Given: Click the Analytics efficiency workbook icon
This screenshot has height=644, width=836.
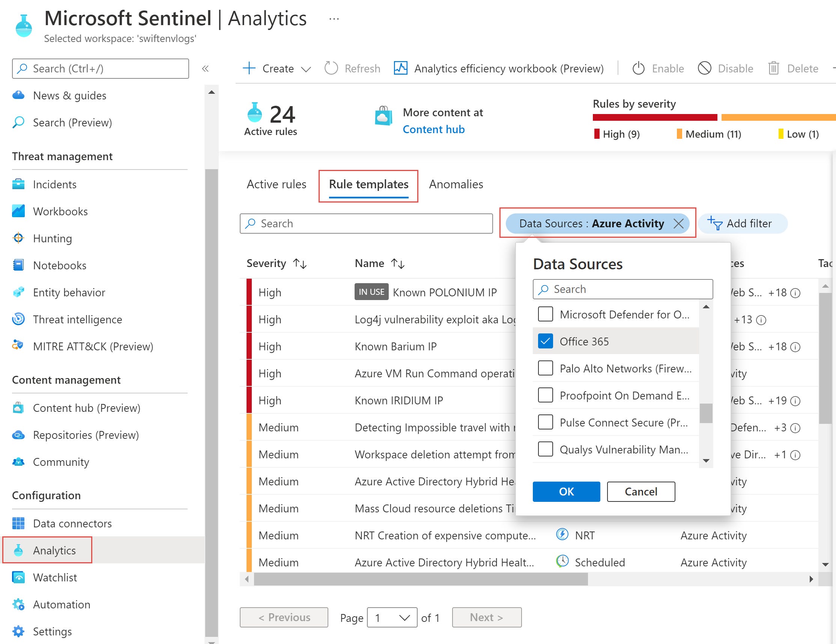Looking at the screenshot, I should [400, 69].
